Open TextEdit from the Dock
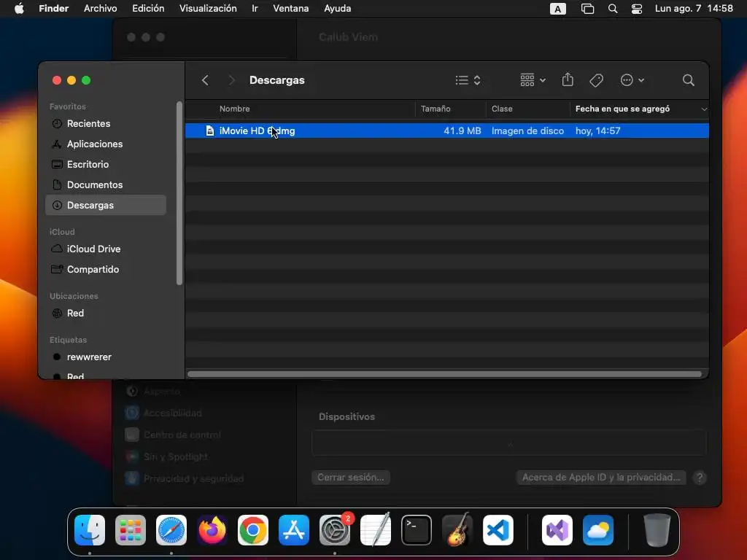This screenshot has width=747, height=560. [376, 530]
